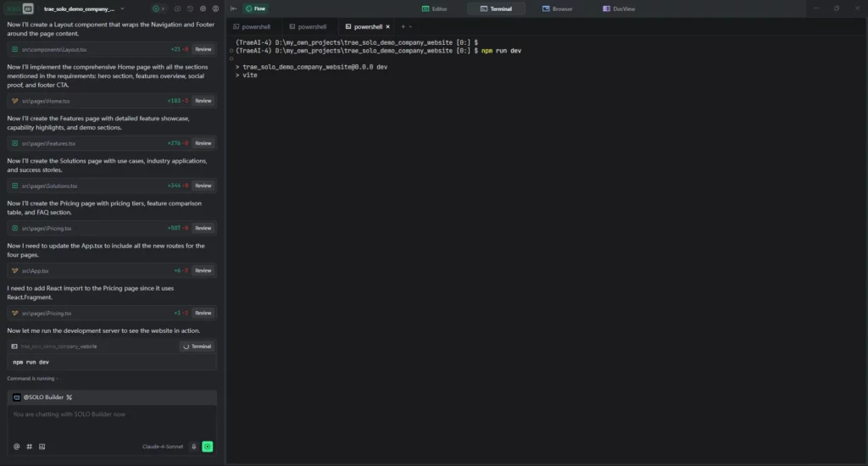
Task: Open file src\pages\Home.tsx
Action: pyautogui.click(x=46, y=102)
